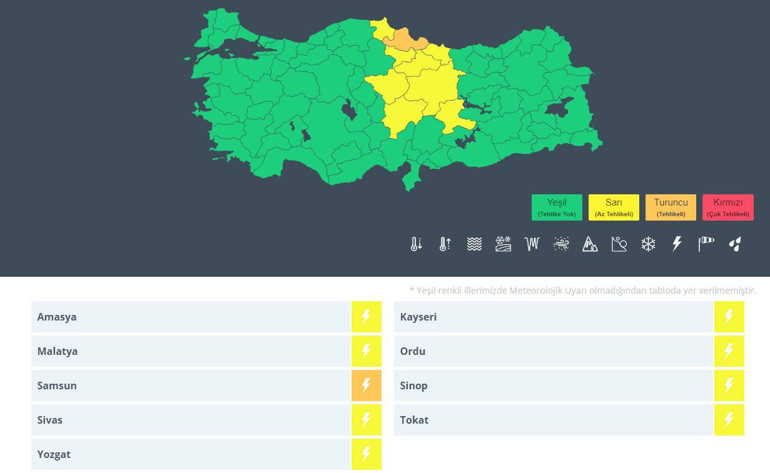The height and width of the screenshot is (473, 770).
Task: Open the Sinop warning row
Action: coord(569,386)
